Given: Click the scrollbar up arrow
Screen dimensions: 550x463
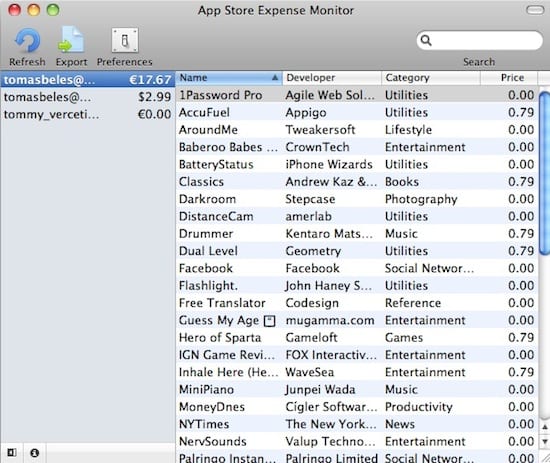Looking at the screenshot, I should tap(544, 427).
